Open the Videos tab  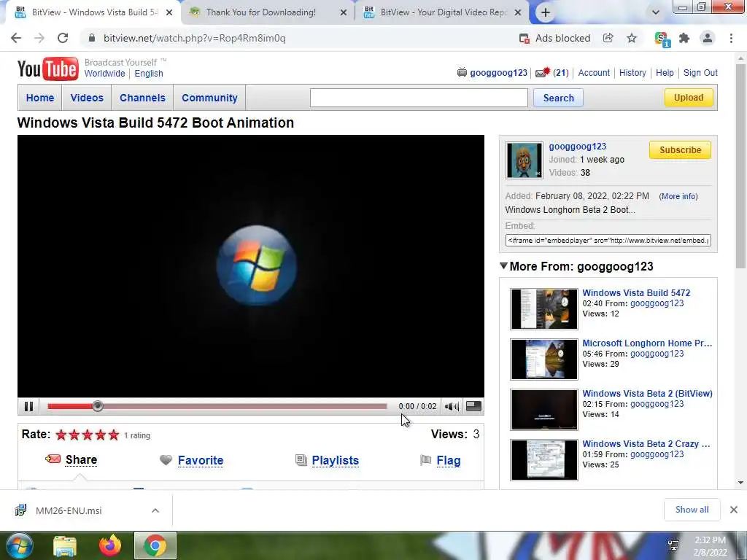(87, 98)
